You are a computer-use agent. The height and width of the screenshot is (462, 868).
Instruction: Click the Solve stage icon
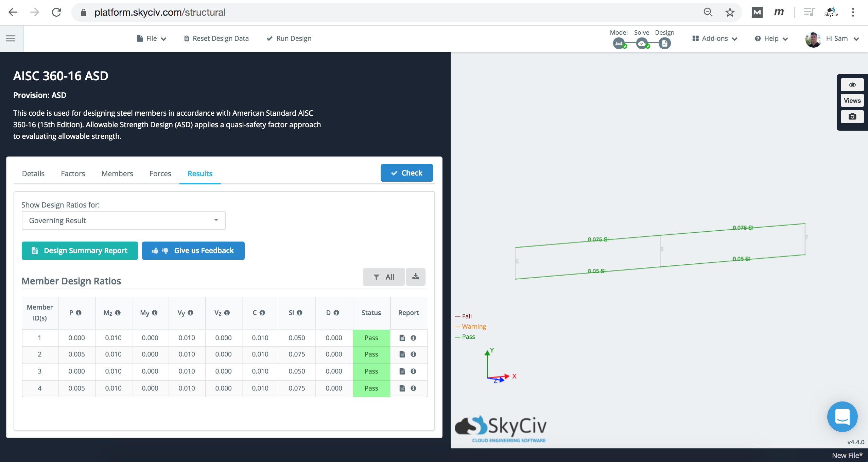coord(641,44)
